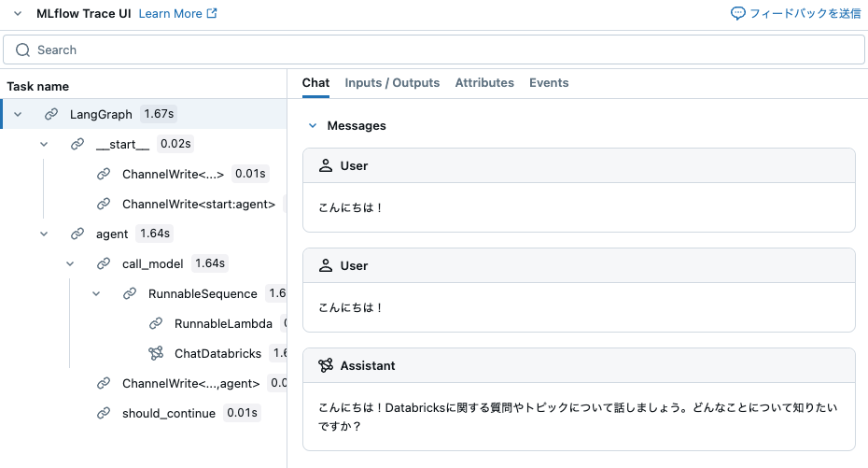Collapse the LangGraph tree node
Screen dimensions: 868x468
click(x=18, y=114)
